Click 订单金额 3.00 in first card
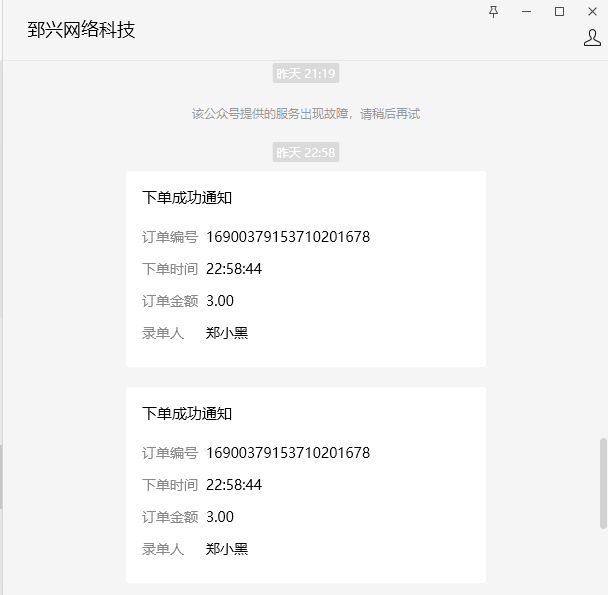This screenshot has height=595, width=608. click(220, 301)
